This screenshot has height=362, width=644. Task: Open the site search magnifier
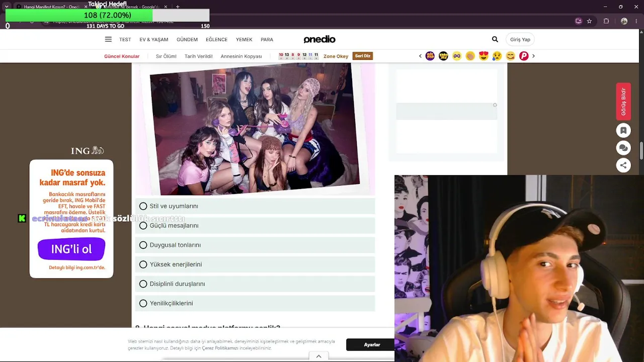pos(495,39)
